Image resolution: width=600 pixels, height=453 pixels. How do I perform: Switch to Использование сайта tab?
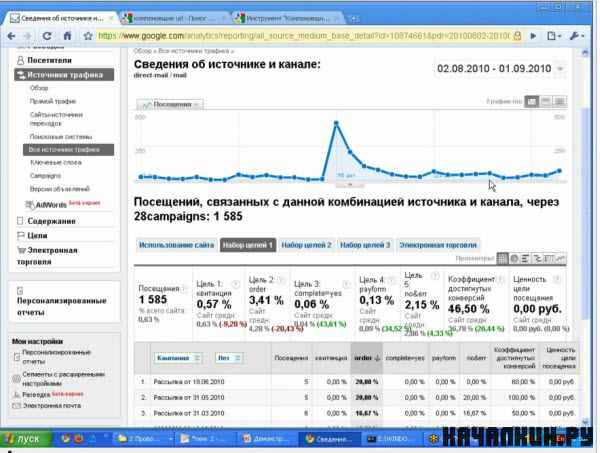176,245
